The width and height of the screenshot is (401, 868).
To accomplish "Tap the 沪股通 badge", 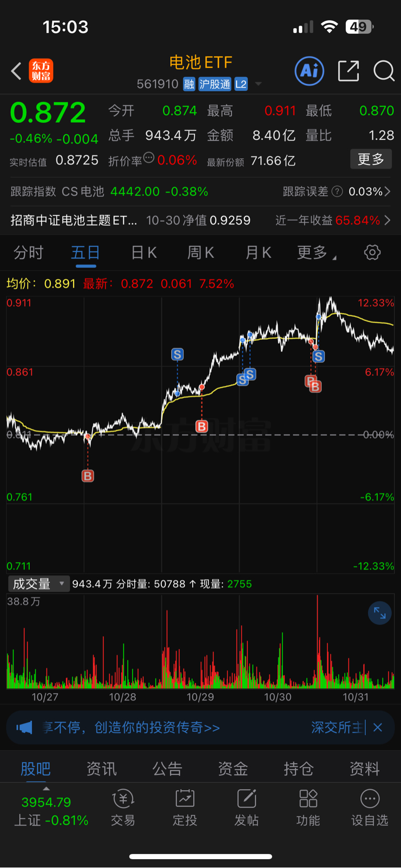I will [215, 84].
